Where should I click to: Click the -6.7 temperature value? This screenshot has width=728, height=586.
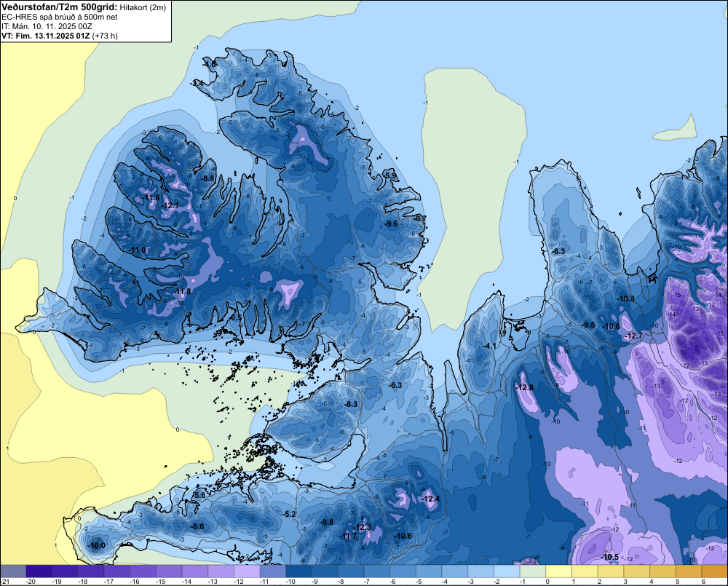[420, 218]
